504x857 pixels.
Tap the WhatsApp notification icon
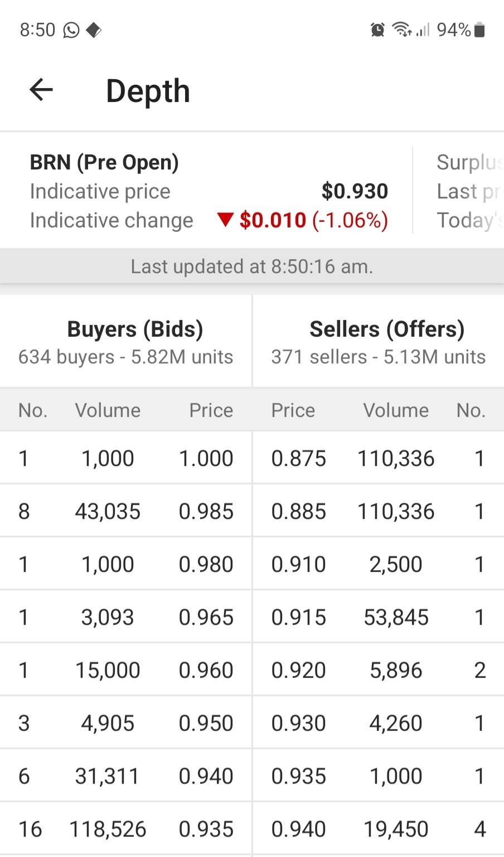point(71,30)
